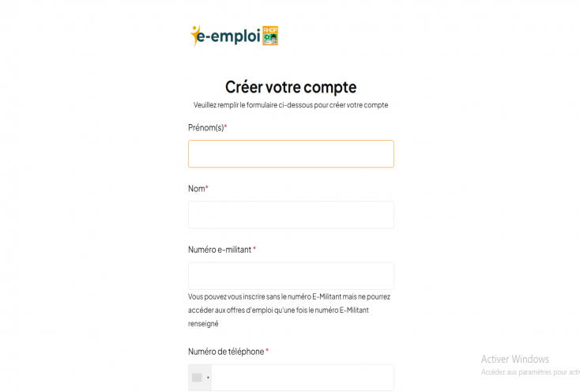The height and width of the screenshot is (392, 580).
Task: Click the Numéro e-militant label
Action: click(x=220, y=250)
